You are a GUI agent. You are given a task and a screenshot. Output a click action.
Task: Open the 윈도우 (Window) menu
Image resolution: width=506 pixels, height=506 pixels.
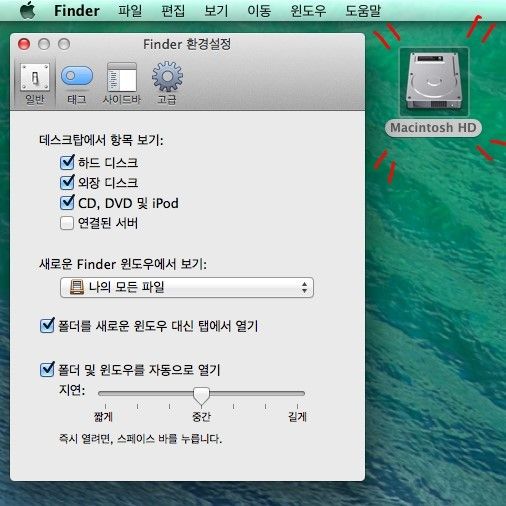308,11
